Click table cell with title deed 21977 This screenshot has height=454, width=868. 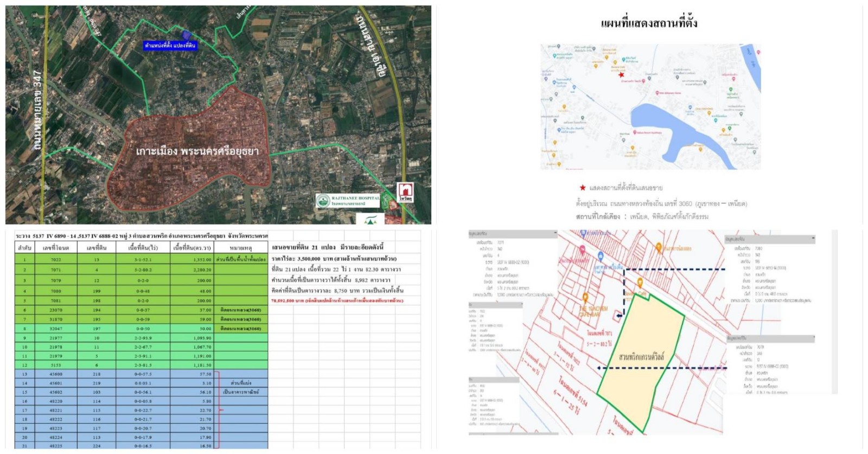56,338
